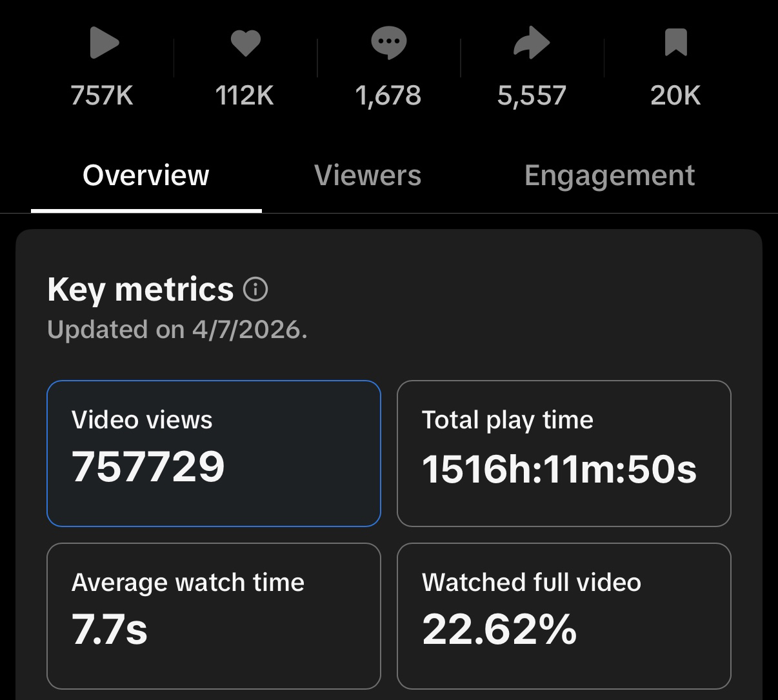Select the 112K likes count
Image resolution: width=778 pixels, height=700 pixels.
[245, 95]
